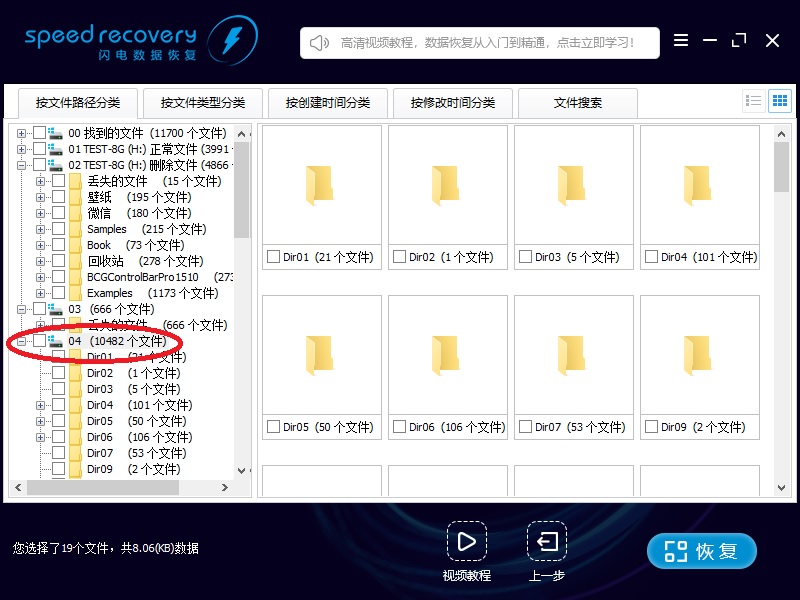Open the 文件搜索 tab
Image resolution: width=800 pixels, height=600 pixels.
[x=578, y=103]
